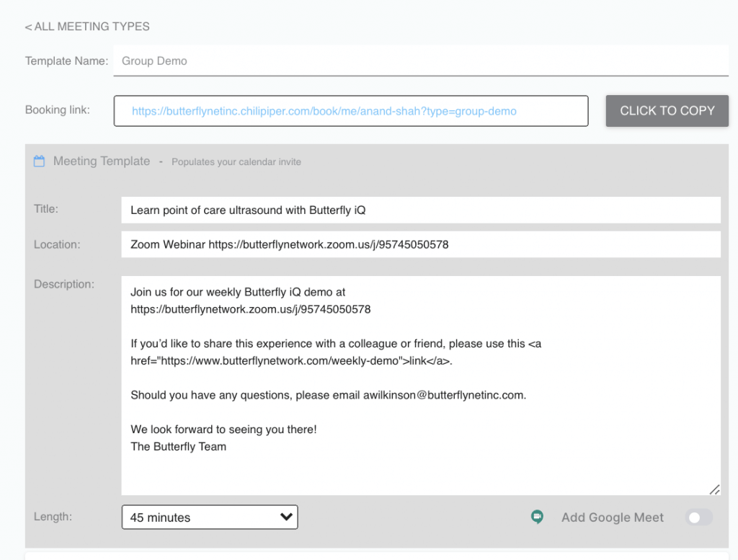Enable the Add Google Meet toggle

(x=698, y=517)
